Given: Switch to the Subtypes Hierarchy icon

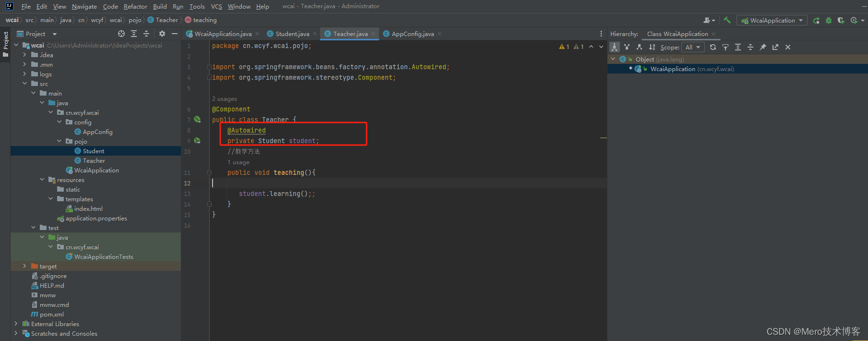Looking at the screenshot, I should [x=639, y=47].
